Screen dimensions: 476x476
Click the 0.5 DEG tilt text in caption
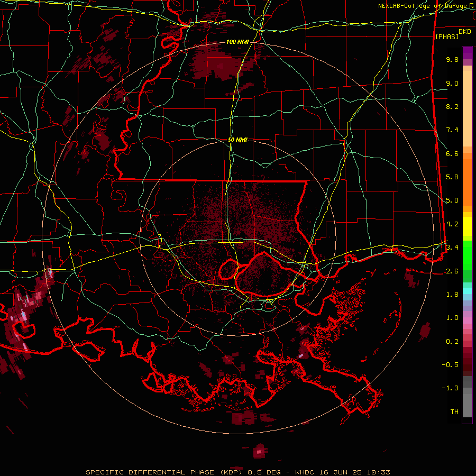click(264, 472)
